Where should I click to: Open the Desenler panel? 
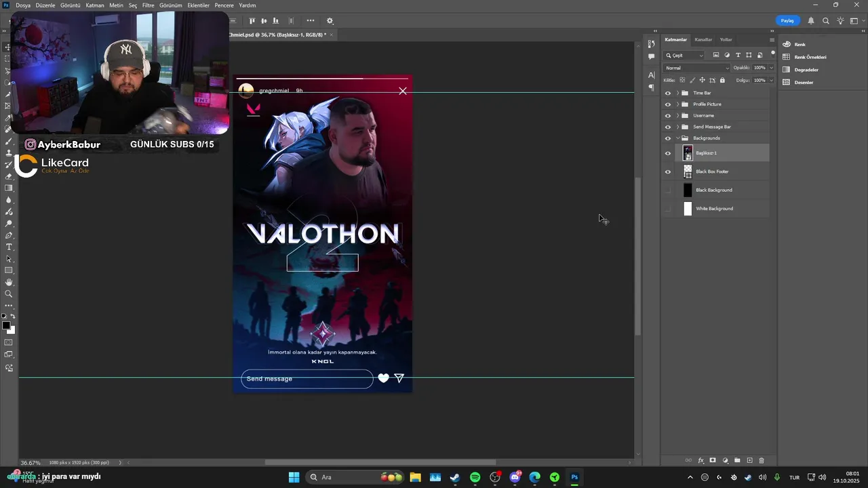pyautogui.click(x=798, y=83)
